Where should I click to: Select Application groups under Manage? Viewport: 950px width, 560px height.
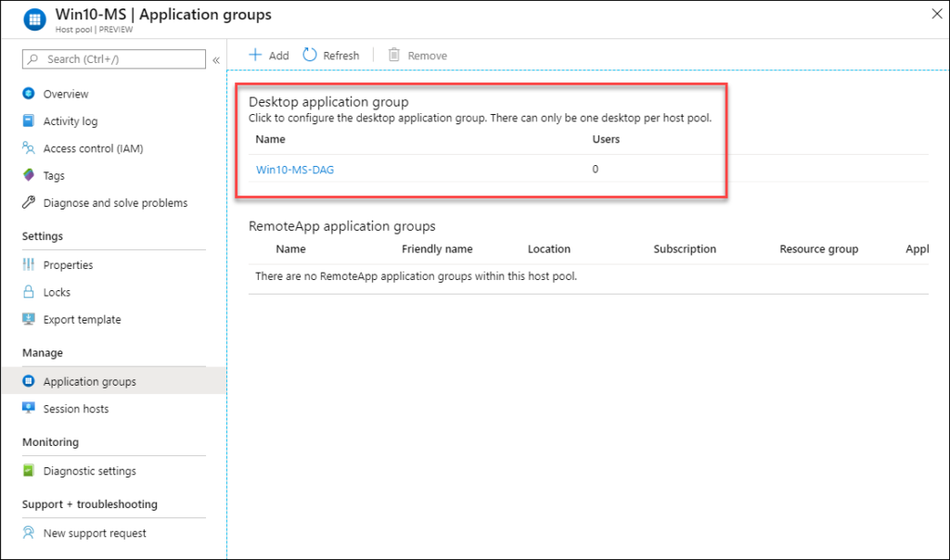(x=90, y=381)
